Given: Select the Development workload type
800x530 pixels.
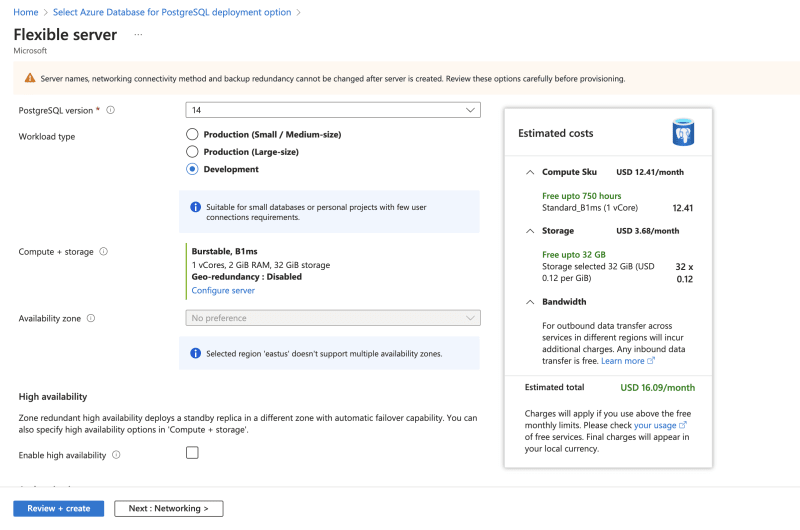Looking at the screenshot, I should click(192, 169).
